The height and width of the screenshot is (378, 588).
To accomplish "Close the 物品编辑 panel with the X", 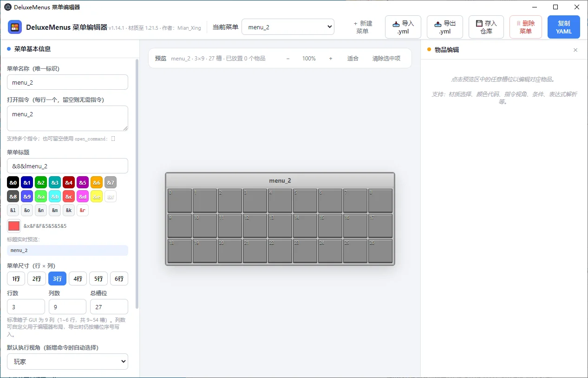I will (575, 50).
